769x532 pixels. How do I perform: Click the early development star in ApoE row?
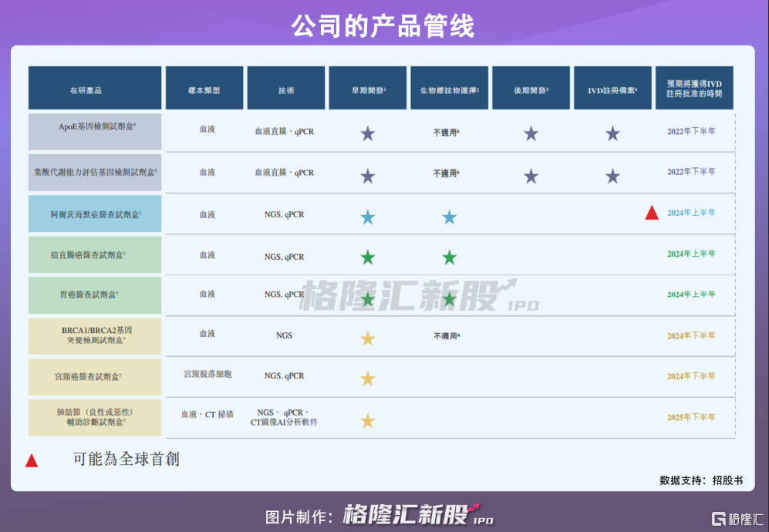[x=368, y=133]
